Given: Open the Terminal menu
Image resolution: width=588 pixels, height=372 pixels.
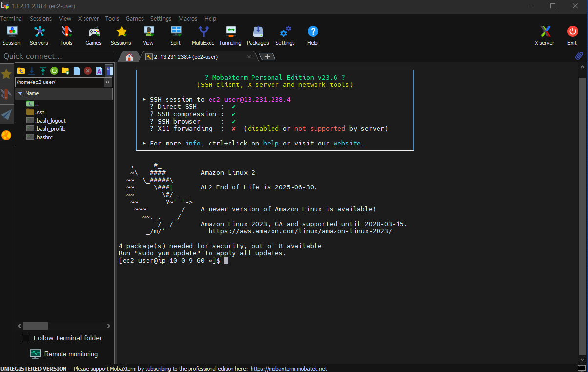Looking at the screenshot, I should pos(12,18).
